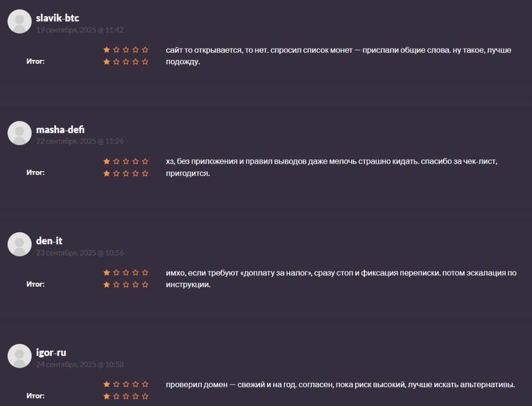This screenshot has height=406, width=532.
Task: Click fifth star in masha-defi's Итог row
Action: [145, 173]
